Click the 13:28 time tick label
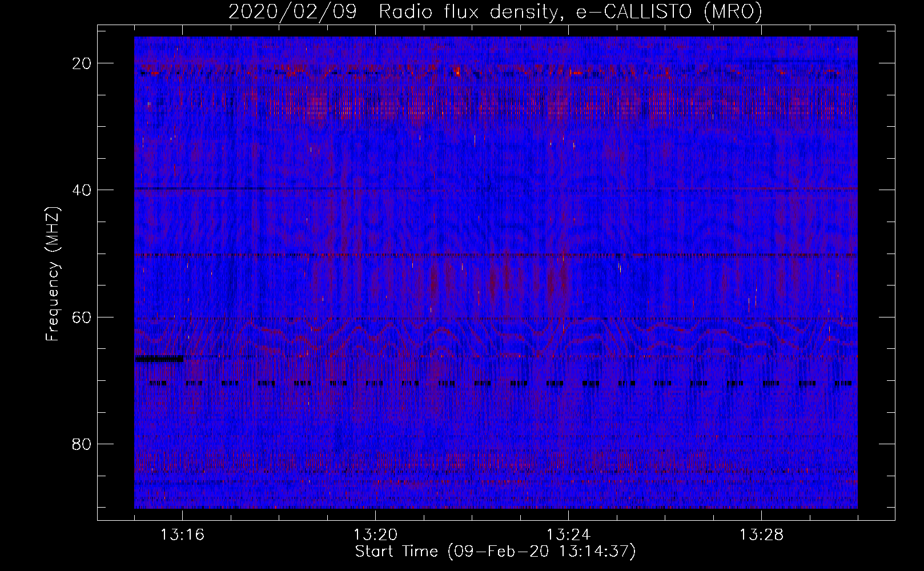The height and width of the screenshot is (571, 924). click(761, 535)
